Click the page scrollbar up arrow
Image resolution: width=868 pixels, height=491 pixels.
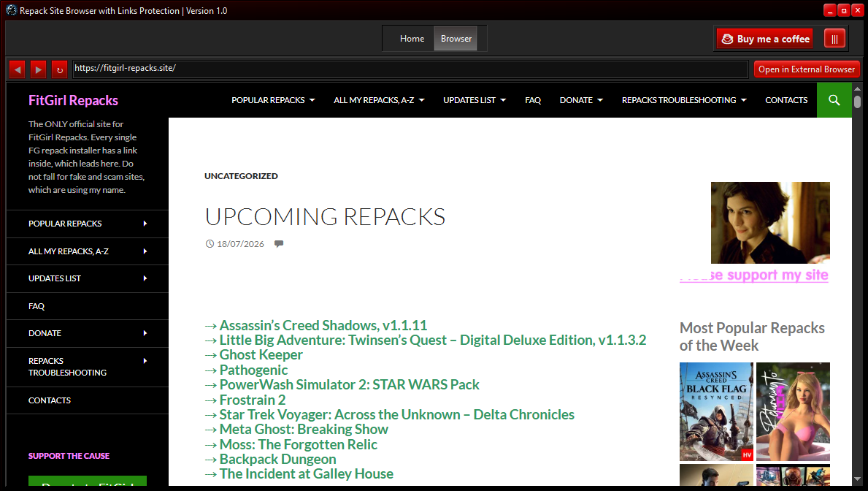(x=858, y=88)
